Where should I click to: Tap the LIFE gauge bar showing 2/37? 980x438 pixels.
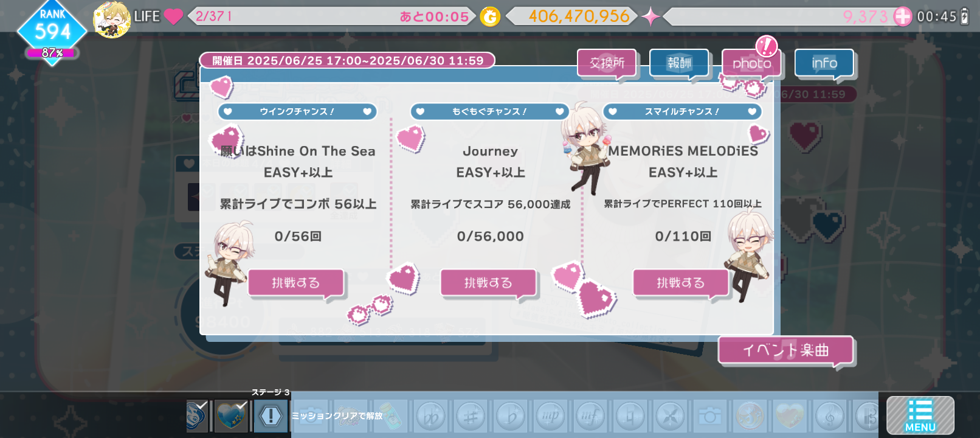pyautogui.click(x=332, y=16)
